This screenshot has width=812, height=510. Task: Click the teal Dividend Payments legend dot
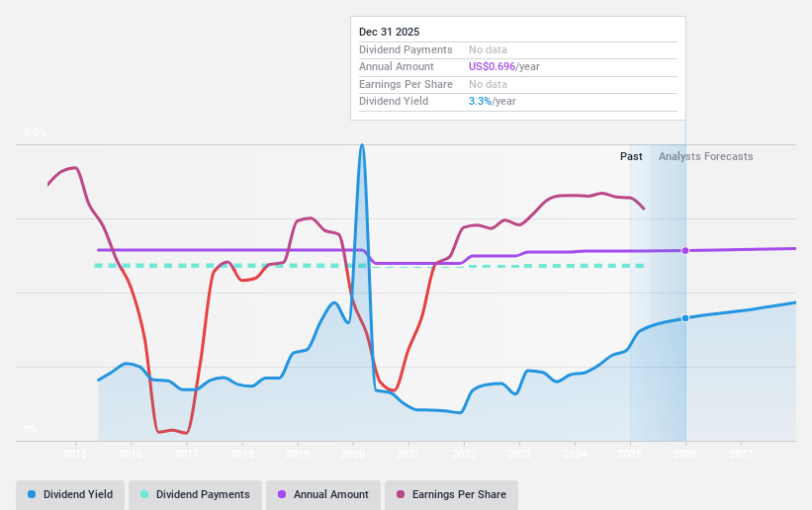point(144,494)
